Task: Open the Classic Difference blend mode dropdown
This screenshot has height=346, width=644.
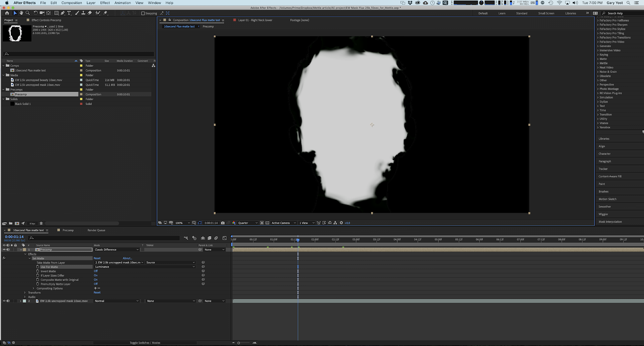Action: click(x=116, y=249)
